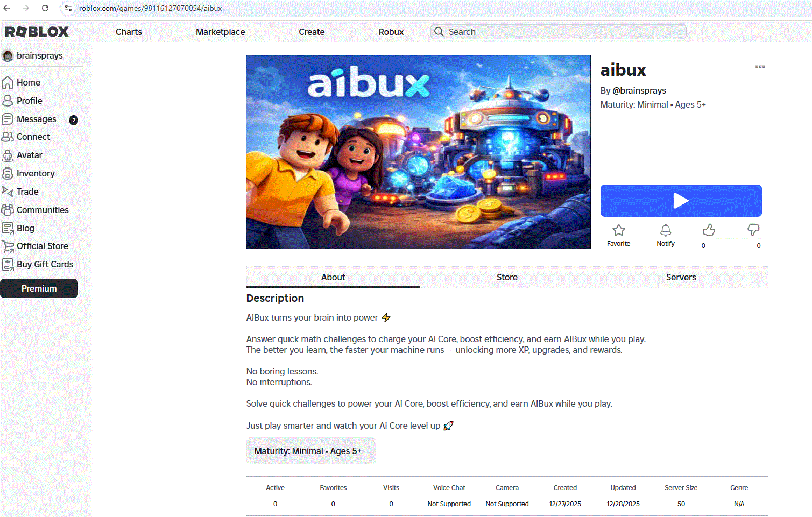Image resolution: width=812 pixels, height=517 pixels.
Task: Toggle Notify bell for aibux
Action: (x=666, y=230)
